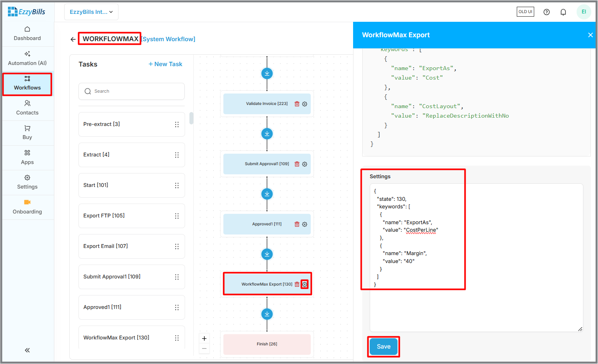Grab the Pre-extract [3] drag handle
Screen dimensions: 598x364
coord(177,124)
